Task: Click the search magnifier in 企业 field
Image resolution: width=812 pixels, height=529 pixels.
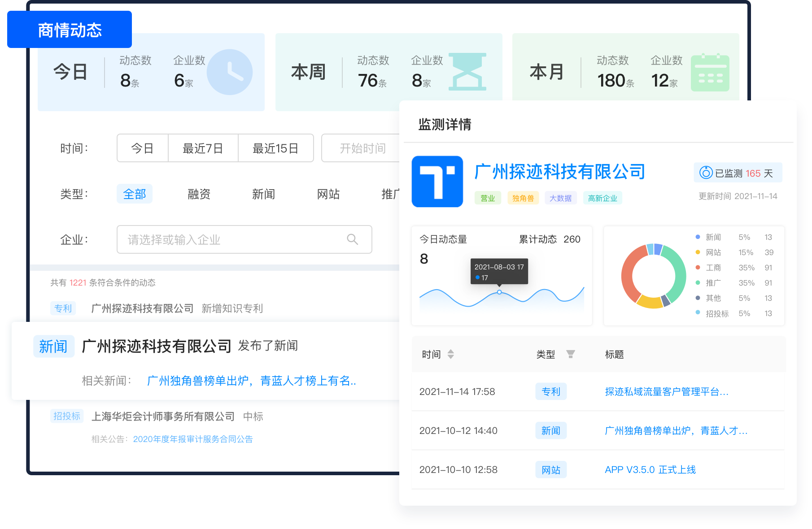Action: pos(353,239)
